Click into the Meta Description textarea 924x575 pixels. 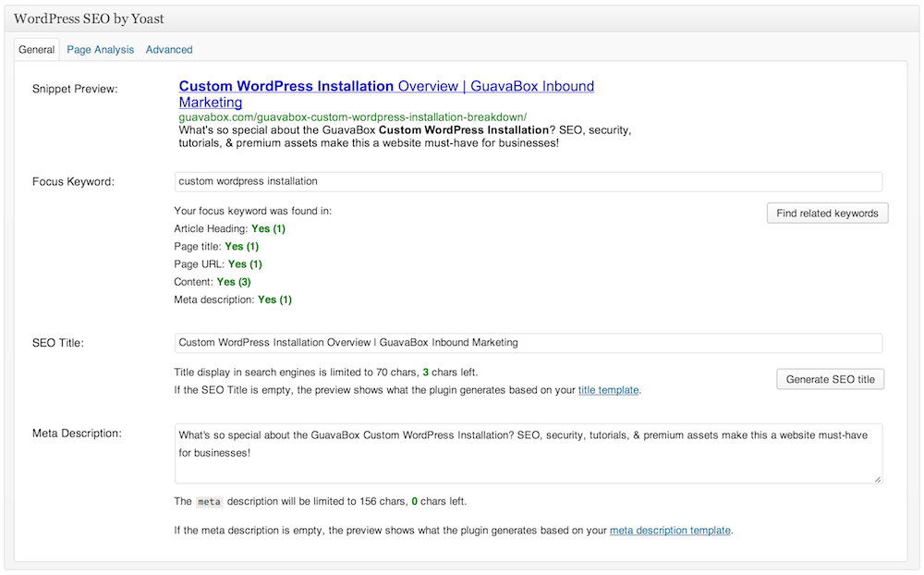click(529, 454)
